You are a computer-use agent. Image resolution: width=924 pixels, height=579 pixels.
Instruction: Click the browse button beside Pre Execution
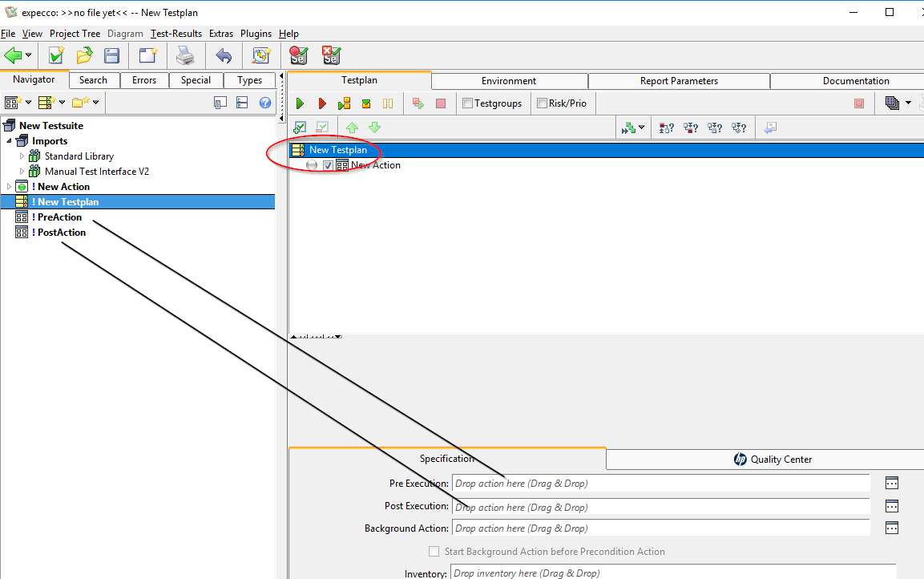pyautogui.click(x=891, y=483)
